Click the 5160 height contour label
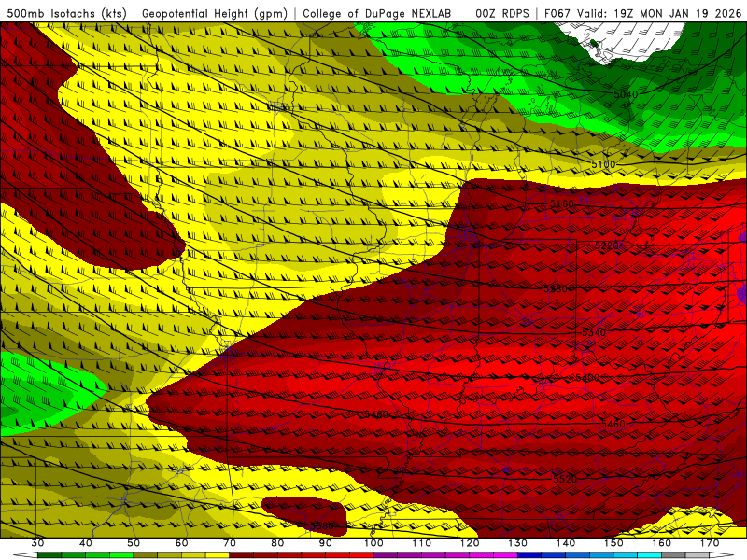The image size is (747, 560). point(562,203)
